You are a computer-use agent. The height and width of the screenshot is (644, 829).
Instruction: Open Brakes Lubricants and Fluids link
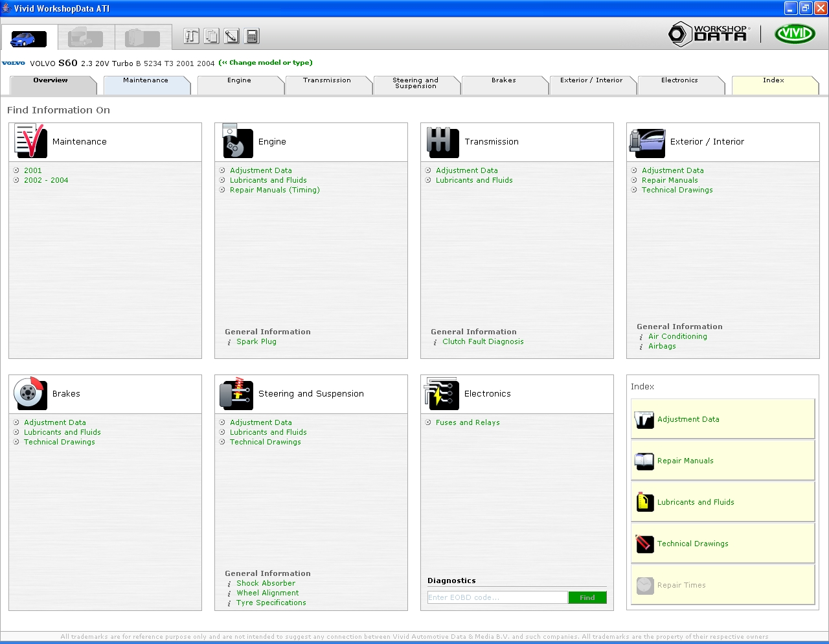[x=62, y=432]
